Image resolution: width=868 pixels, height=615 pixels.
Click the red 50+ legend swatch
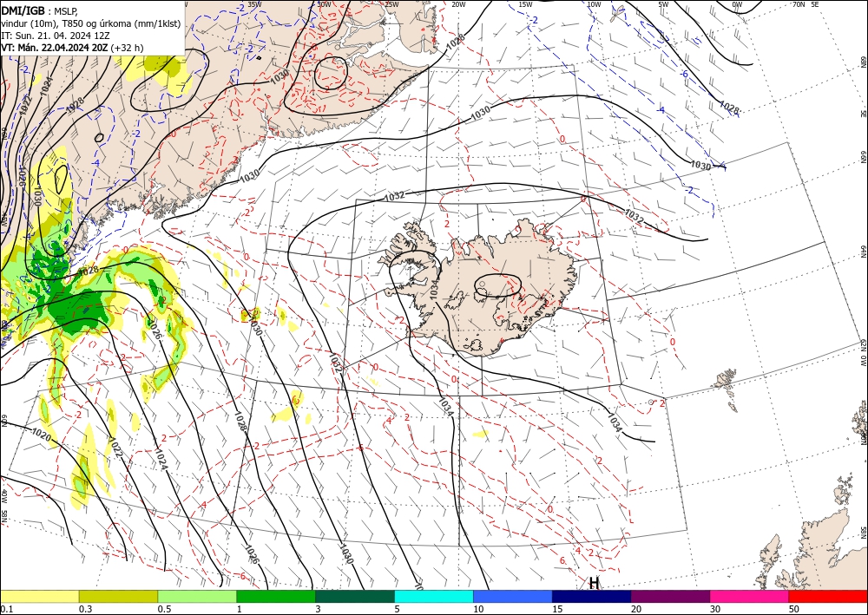pyautogui.click(x=828, y=596)
